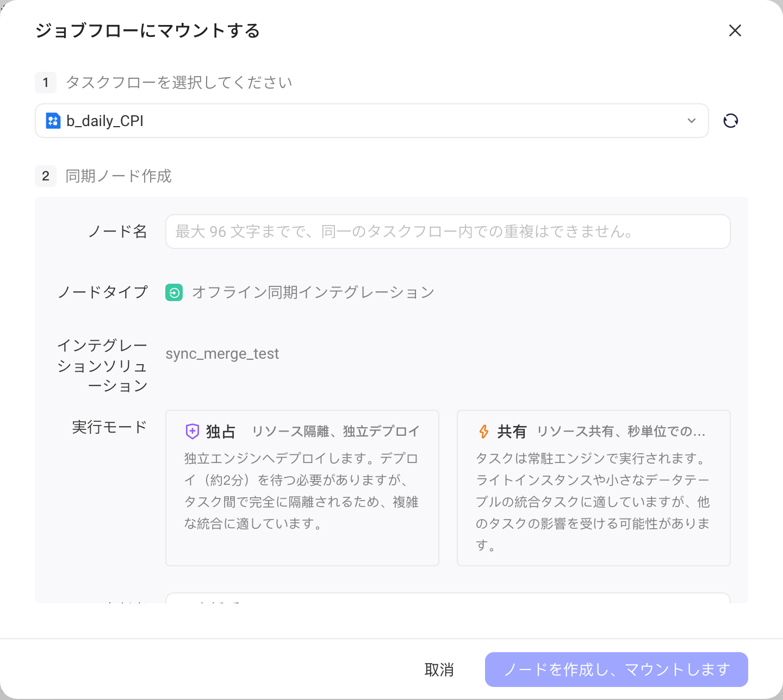
Task: Click the 同期ノード作成 step heading
Action: click(119, 176)
